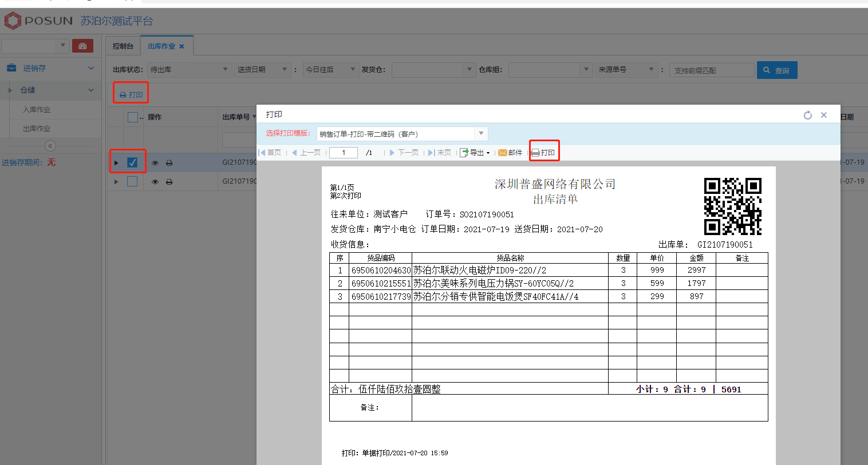Open the print template dropdown
Viewport: 868px width, 465px height.
[481, 134]
